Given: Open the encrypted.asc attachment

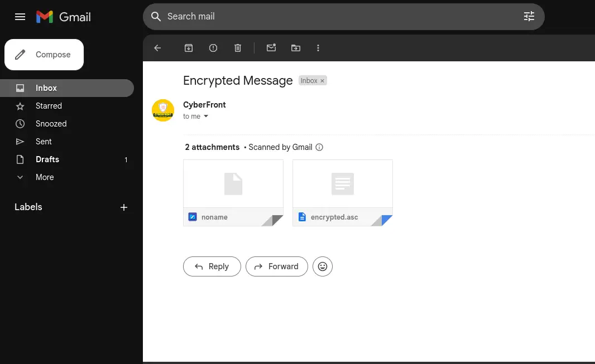Looking at the screenshot, I should coord(343,192).
